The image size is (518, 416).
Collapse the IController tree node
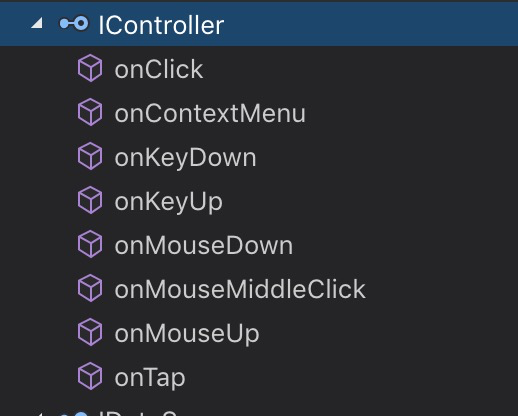37,23
